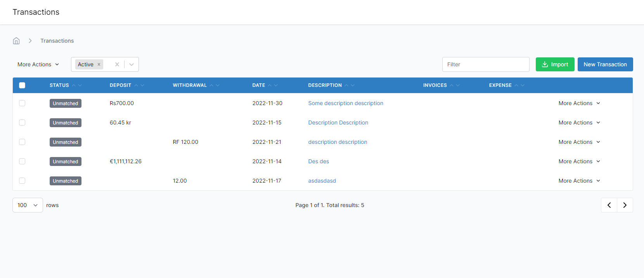Create a New Transaction
Viewport: 644px width, 278px height.
click(x=605, y=64)
